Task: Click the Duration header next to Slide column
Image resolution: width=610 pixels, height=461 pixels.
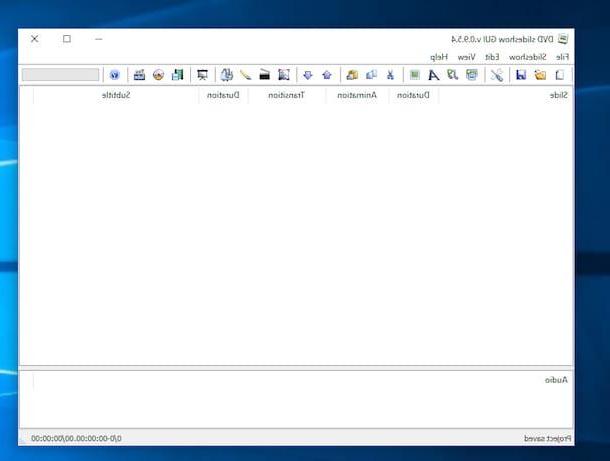Action: tap(414, 95)
